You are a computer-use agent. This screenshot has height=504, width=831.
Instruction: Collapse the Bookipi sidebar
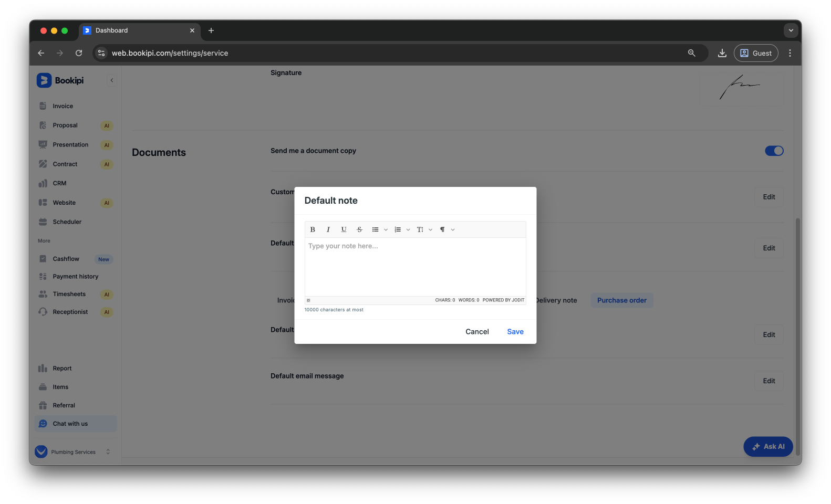(x=111, y=80)
